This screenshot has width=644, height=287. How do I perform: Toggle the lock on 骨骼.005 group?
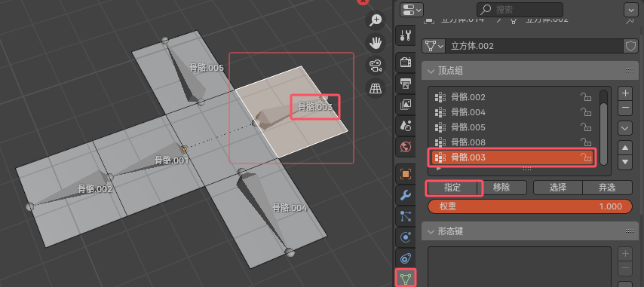coord(586,127)
